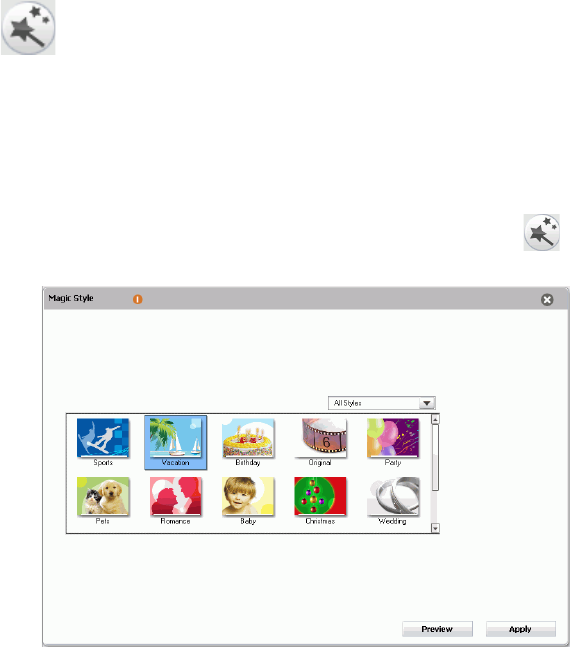Open the All Styles dropdown
The image size is (570, 647).
tap(382, 403)
